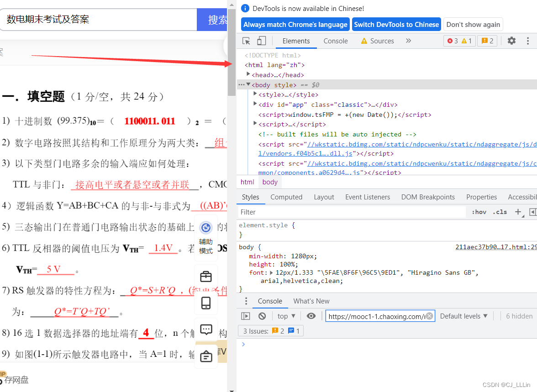Screen dimensions: 537x392
Task: Clear the console filter text field
Action: point(429,316)
